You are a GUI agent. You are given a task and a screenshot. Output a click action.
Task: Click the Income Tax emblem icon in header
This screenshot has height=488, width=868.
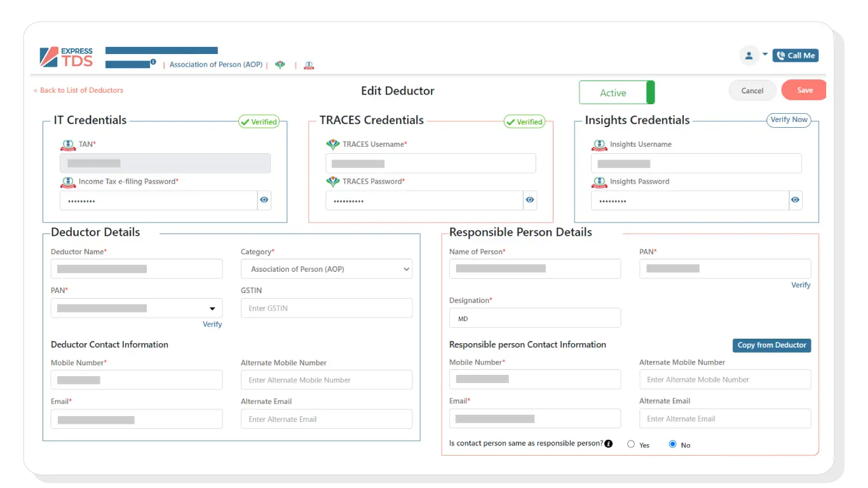point(309,65)
